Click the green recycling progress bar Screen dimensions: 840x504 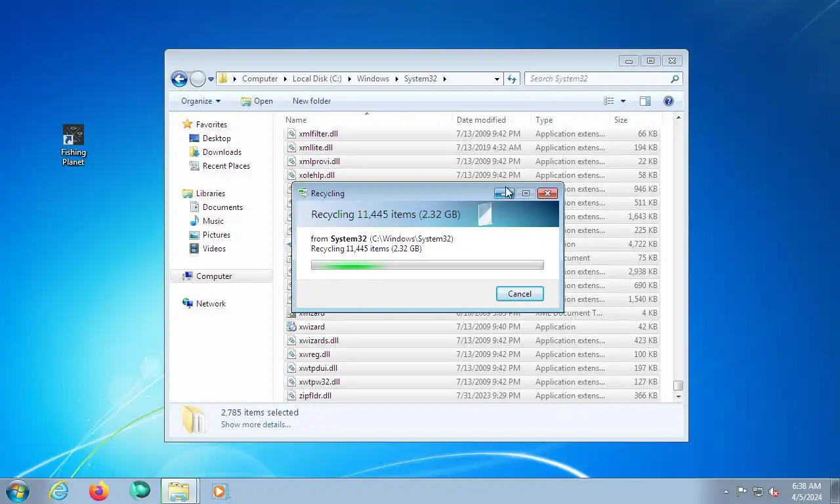427,265
